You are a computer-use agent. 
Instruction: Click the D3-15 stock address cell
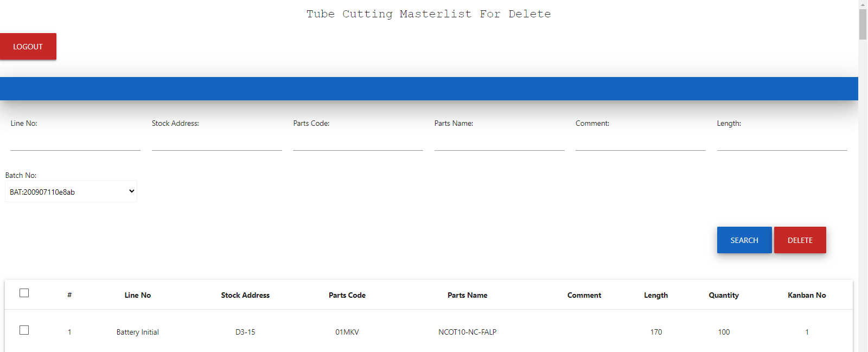coord(245,332)
